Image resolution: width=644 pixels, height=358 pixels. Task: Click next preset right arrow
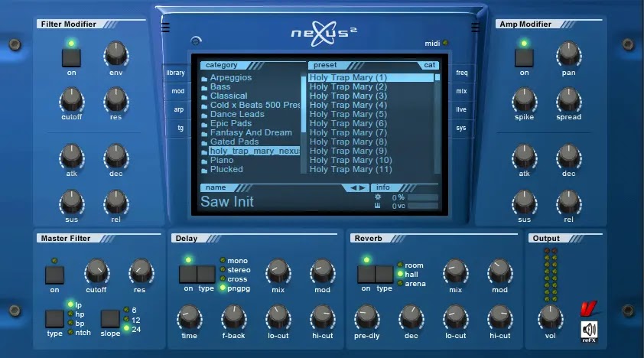pos(362,188)
